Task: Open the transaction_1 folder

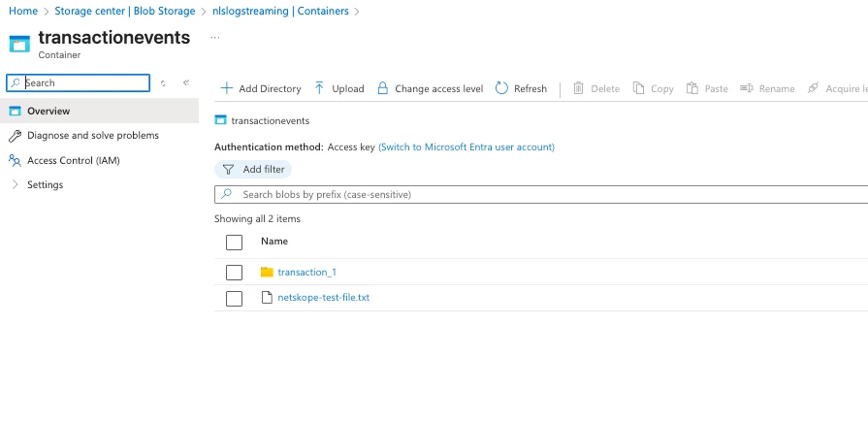Action: 306,273
